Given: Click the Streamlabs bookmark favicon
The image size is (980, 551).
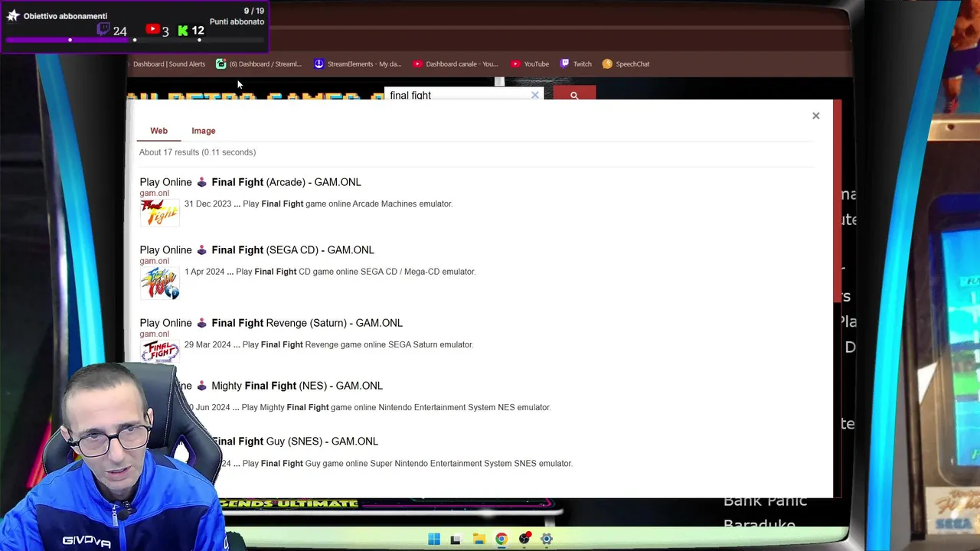Looking at the screenshot, I should [220, 64].
